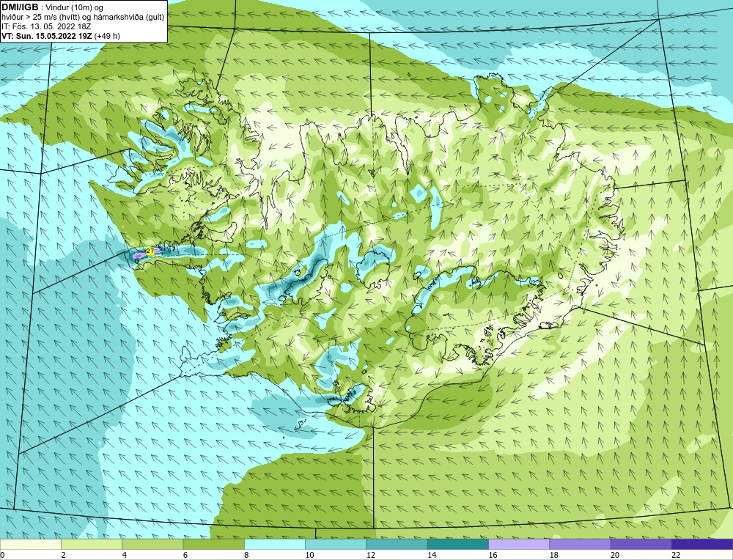Click the '(+49 h)' forecast offset text
The height and width of the screenshot is (560, 733).
[x=107, y=36]
